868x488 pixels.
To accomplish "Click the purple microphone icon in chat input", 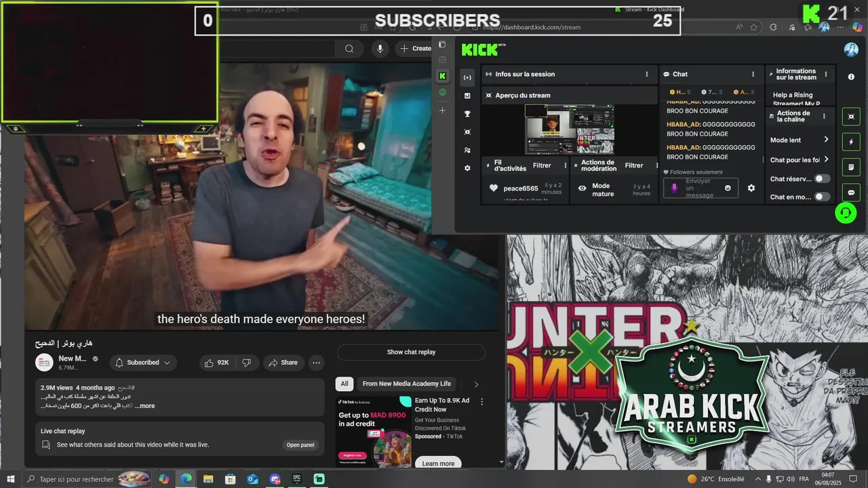I will [674, 188].
